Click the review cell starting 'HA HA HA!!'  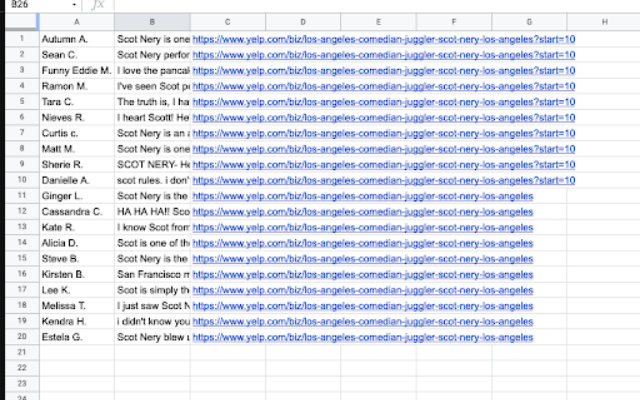[x=152, y=212]
